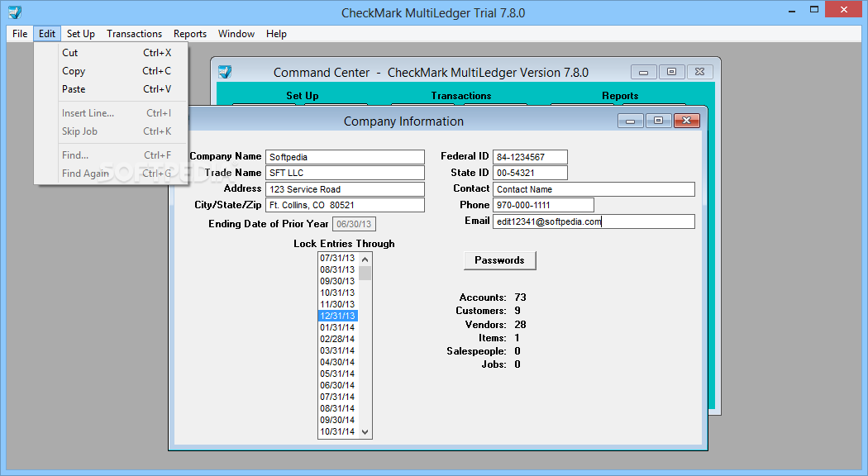Click the Lock Entries list scrollbar thumb
The image size is (868, 476).
point(365,273)
